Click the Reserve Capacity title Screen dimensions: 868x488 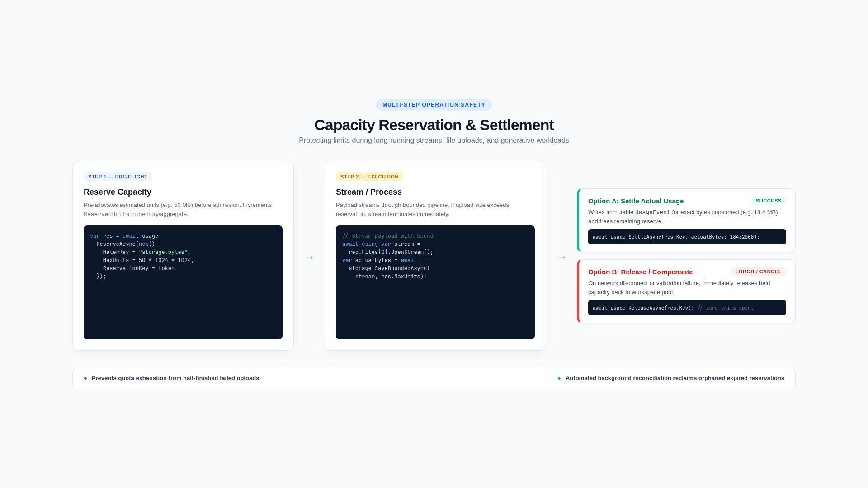point(118,192)
